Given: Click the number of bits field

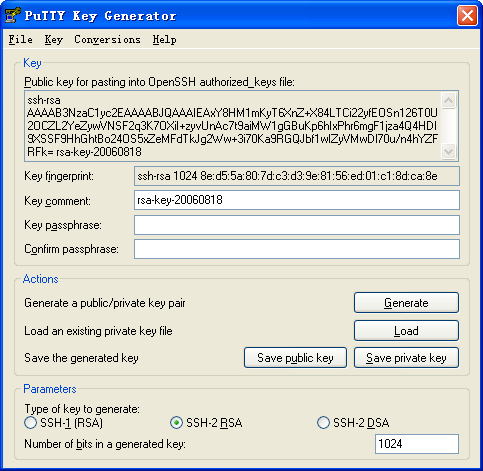Looking at the screenshot, I should coord(417,444).
